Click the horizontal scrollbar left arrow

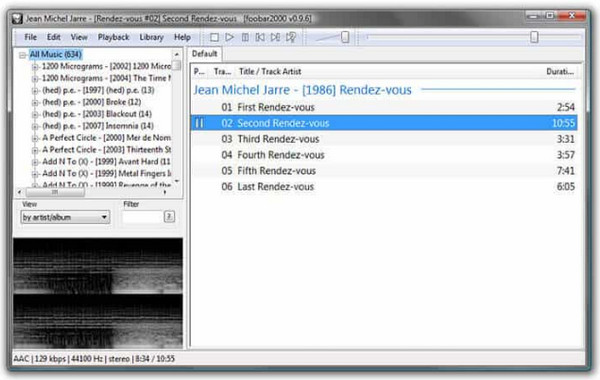[x=19, y=192]
